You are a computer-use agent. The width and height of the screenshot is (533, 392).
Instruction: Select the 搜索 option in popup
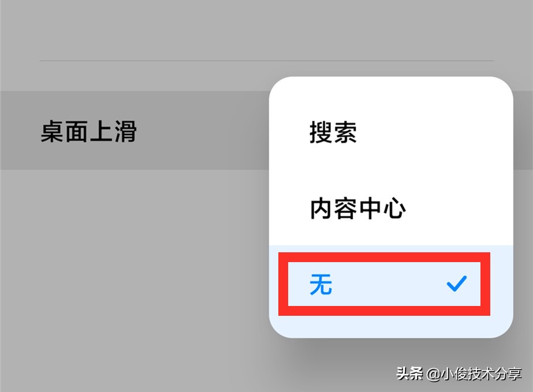[x=391, y=132]
